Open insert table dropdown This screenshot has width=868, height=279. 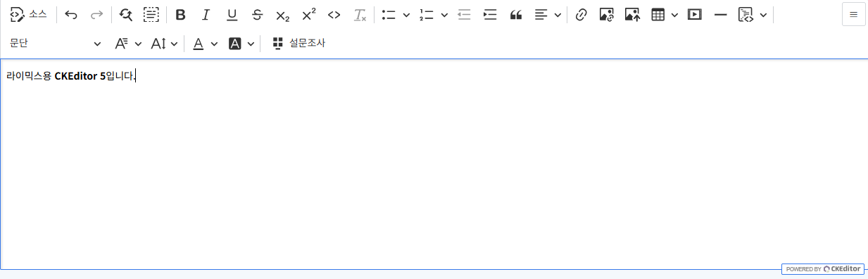point(665,14)
